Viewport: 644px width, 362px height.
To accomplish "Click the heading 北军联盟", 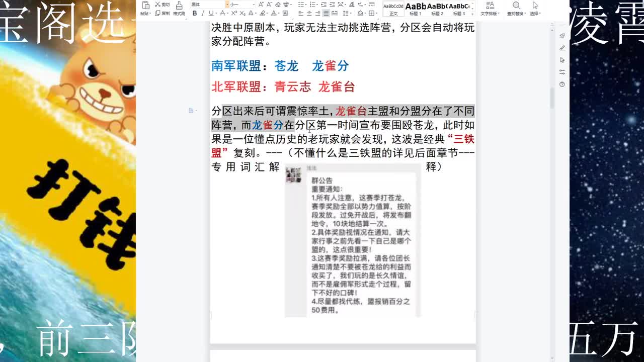I will point(236,87).
